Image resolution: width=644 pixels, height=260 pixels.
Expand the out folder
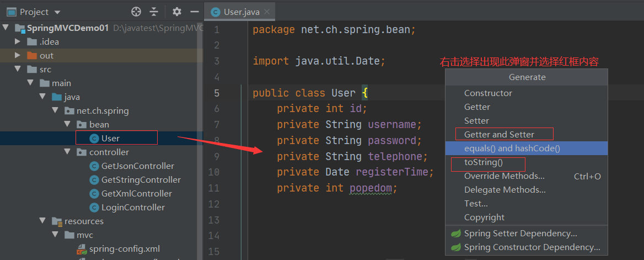(17, 56)
